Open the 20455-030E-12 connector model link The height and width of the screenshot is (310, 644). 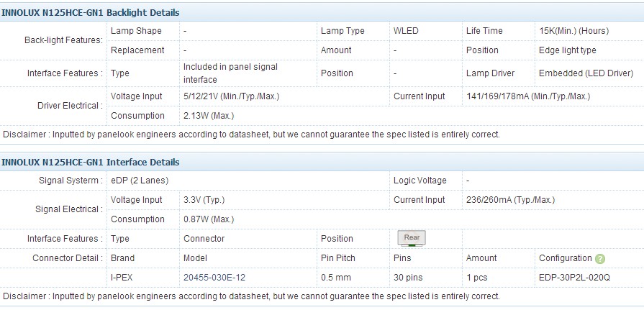[x=214, y=278]
